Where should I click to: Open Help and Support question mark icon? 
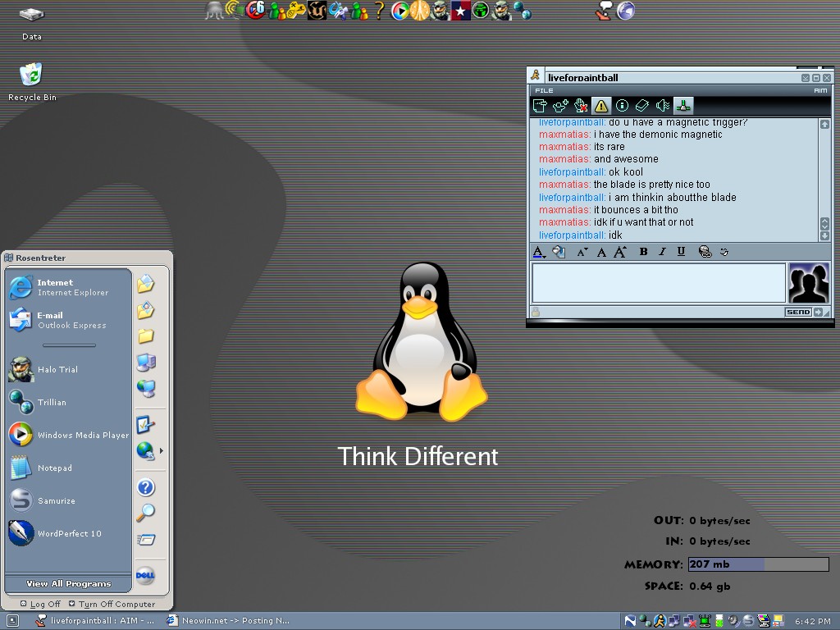[146, 487]
